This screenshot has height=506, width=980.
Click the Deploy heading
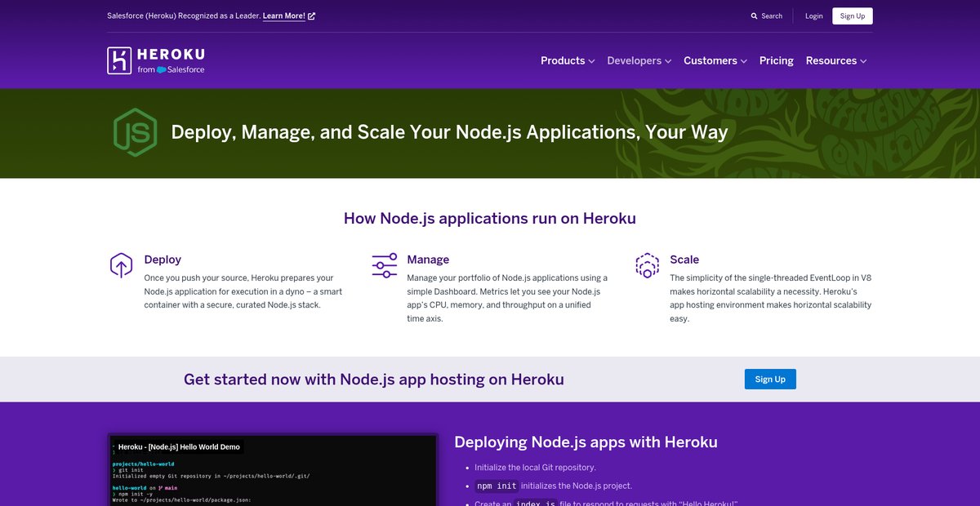point(163,260)
